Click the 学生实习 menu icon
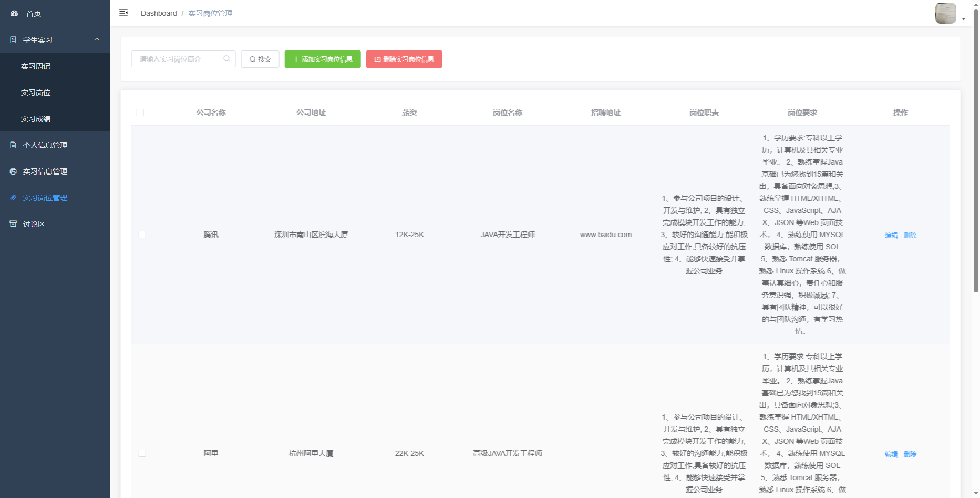Image resolution: width=980 pixels, height=498 pixels. (x=13, y=40)
